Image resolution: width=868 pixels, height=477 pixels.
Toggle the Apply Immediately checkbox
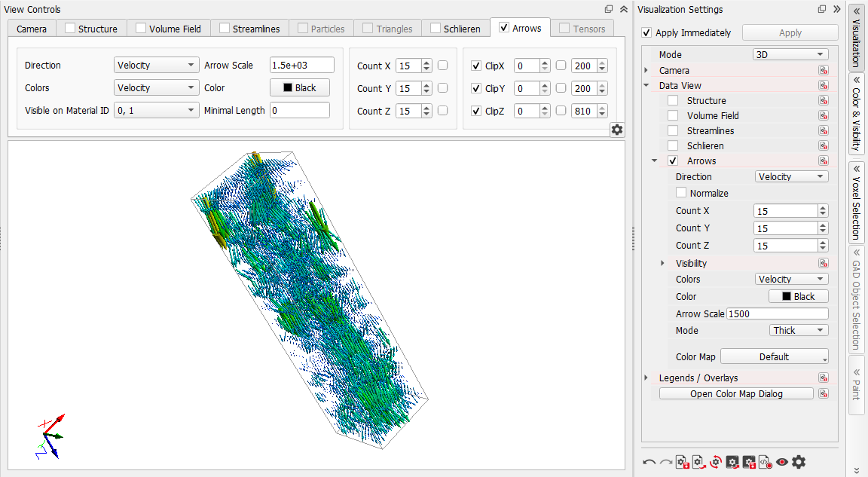click(646, 32)
